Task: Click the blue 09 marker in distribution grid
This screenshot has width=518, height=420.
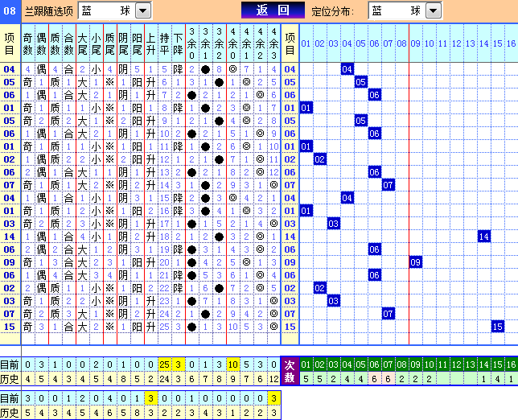Action: click(416, 262)
